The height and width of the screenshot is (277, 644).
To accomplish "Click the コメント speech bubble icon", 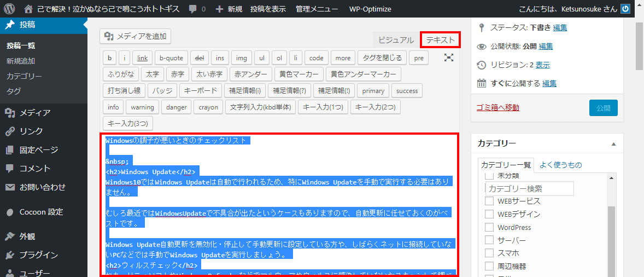I will (x=10, y=169).
